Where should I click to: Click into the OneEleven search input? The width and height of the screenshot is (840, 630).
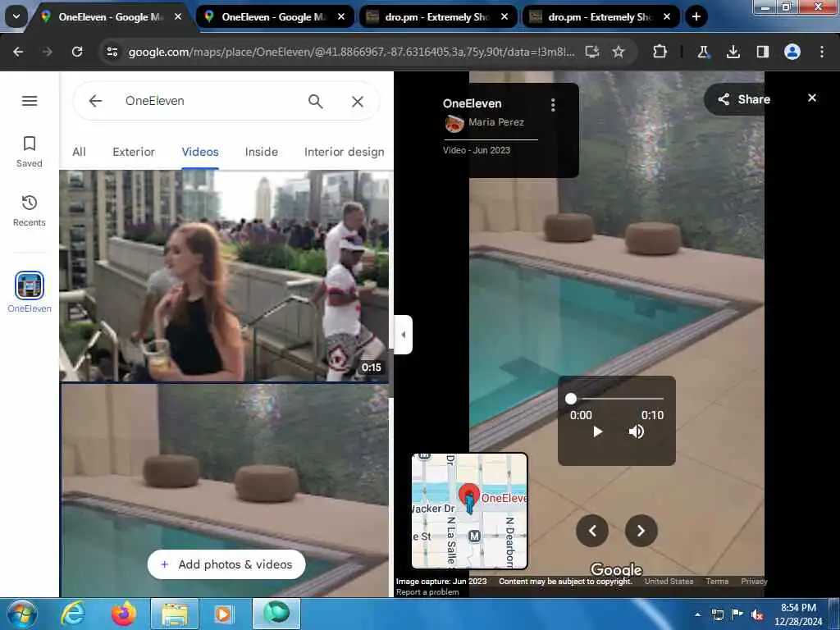(x=209, y=101)
